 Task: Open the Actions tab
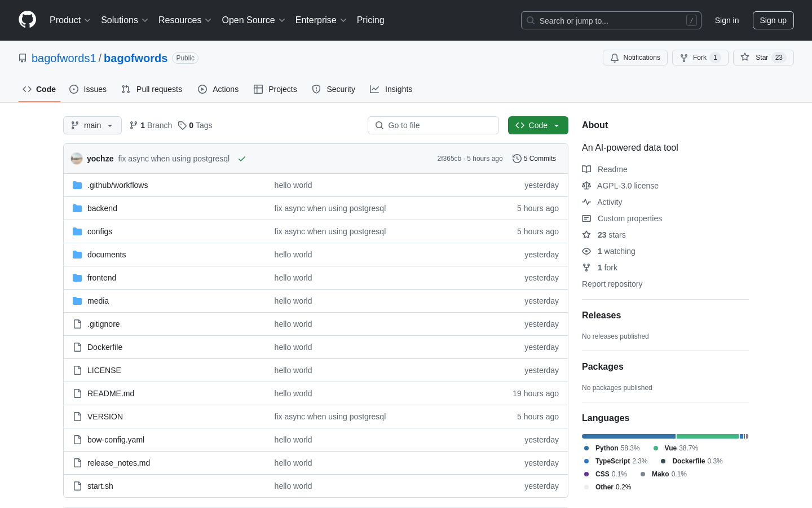(218, 89)
